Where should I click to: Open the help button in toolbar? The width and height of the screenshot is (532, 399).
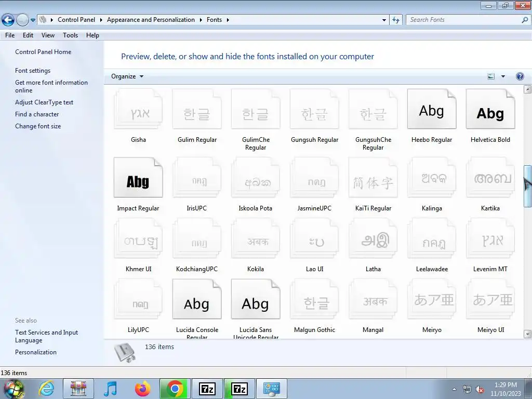pyautogui.click(x=520, y=76)
